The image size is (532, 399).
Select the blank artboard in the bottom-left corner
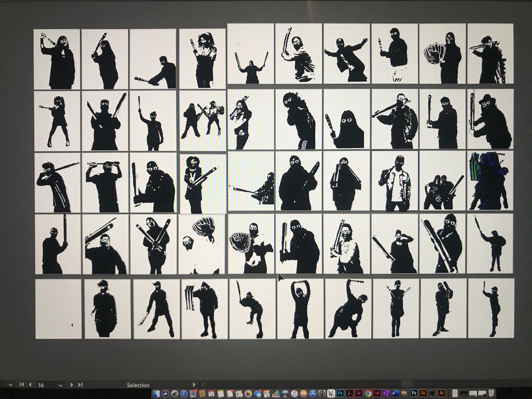point(58,309)
